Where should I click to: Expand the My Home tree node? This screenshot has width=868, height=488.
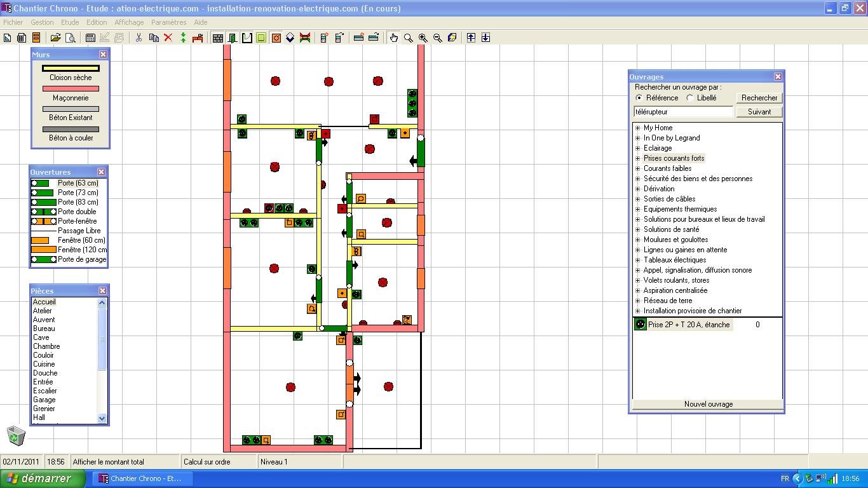pos(638,128)
